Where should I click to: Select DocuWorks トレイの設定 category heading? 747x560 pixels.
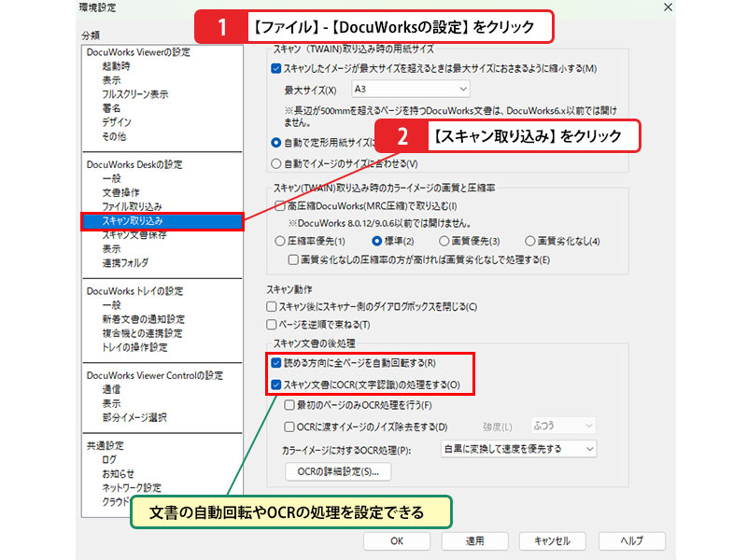[134, 291]
